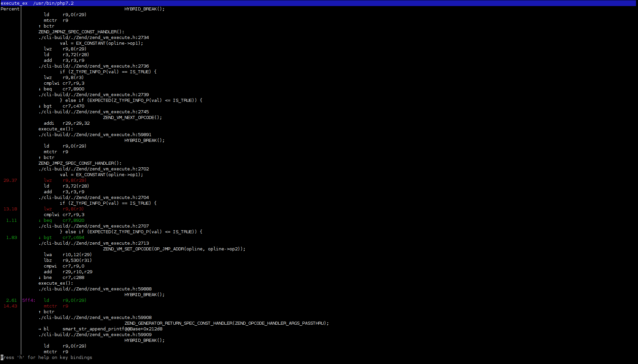Select the 1.11 percent value
This screenshot has width=638, height=364.
(11, 220)
